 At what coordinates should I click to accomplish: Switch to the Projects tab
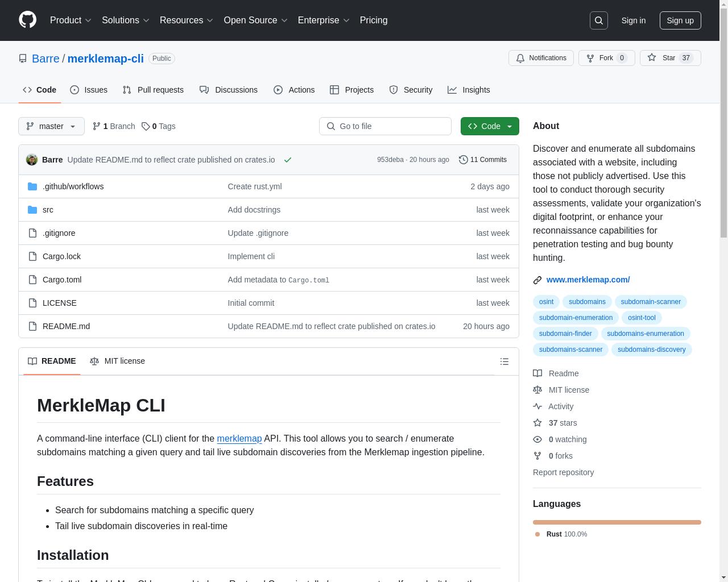pos(352,90)
